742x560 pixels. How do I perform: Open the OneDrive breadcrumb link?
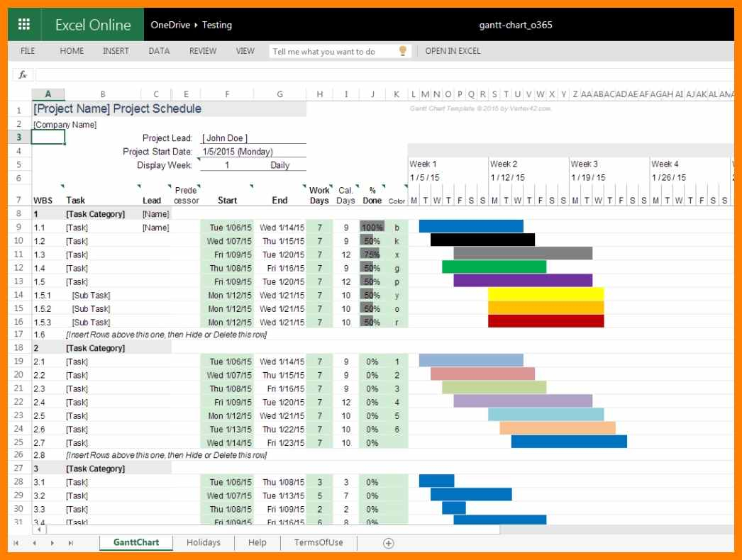[x=170, y=25]
